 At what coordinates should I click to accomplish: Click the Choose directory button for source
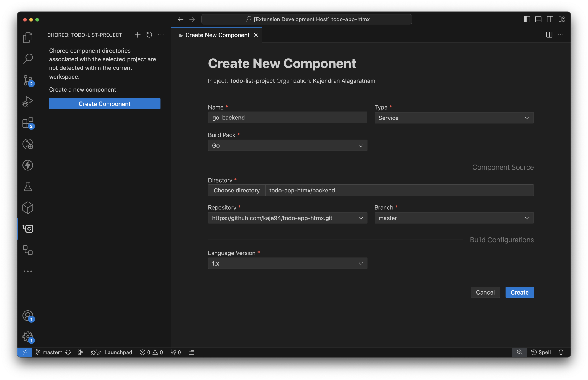[236, 190]
